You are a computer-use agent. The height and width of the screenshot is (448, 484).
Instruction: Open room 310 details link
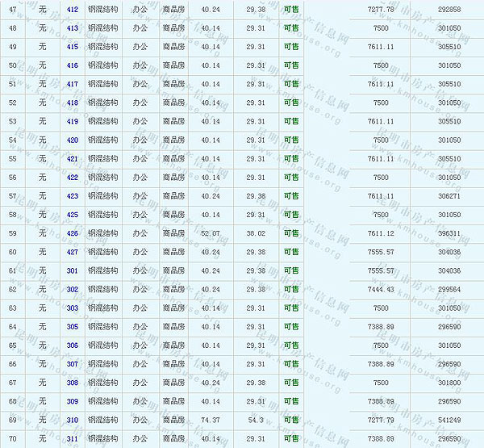click(73, 420)
